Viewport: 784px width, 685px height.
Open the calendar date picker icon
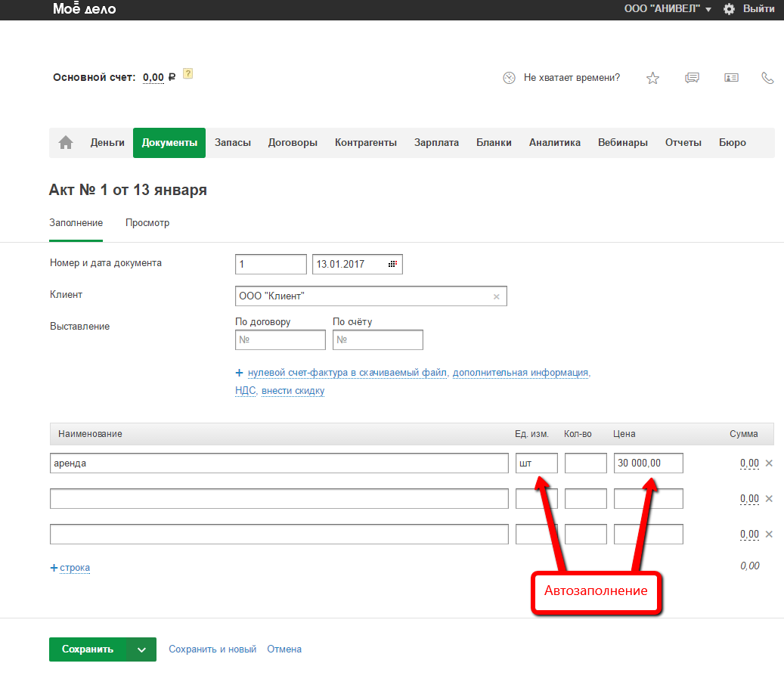(x=392, y=264)
